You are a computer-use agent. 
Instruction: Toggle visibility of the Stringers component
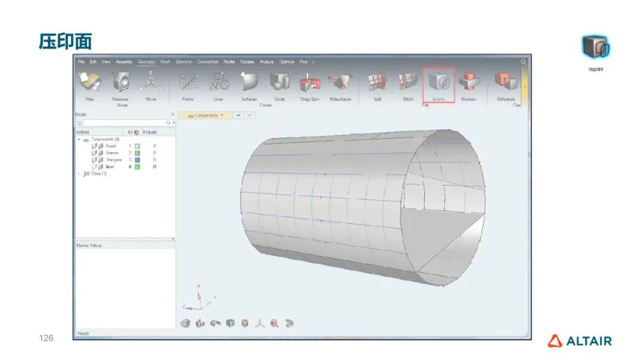click(94, 160)
